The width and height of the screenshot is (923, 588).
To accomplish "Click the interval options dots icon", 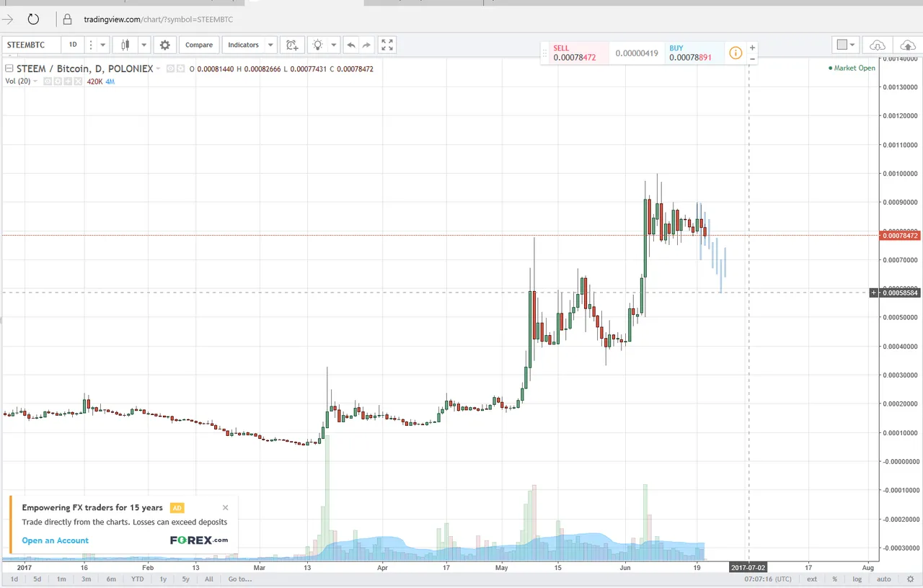I will [x=91, y=45].
